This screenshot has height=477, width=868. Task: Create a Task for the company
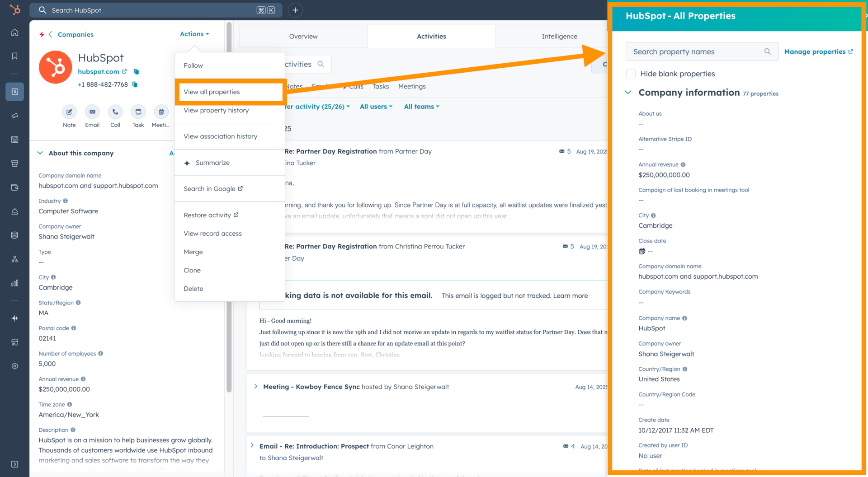[138, 112]
